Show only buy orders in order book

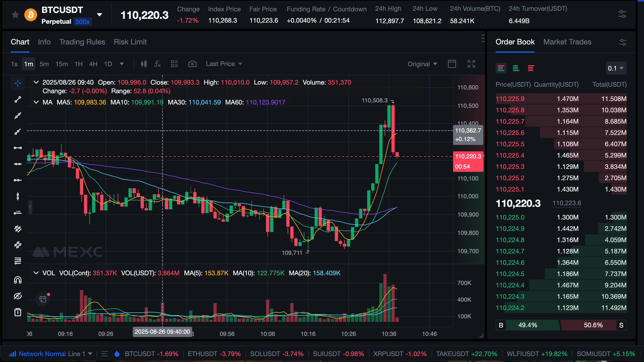click(x=516, y=68)
